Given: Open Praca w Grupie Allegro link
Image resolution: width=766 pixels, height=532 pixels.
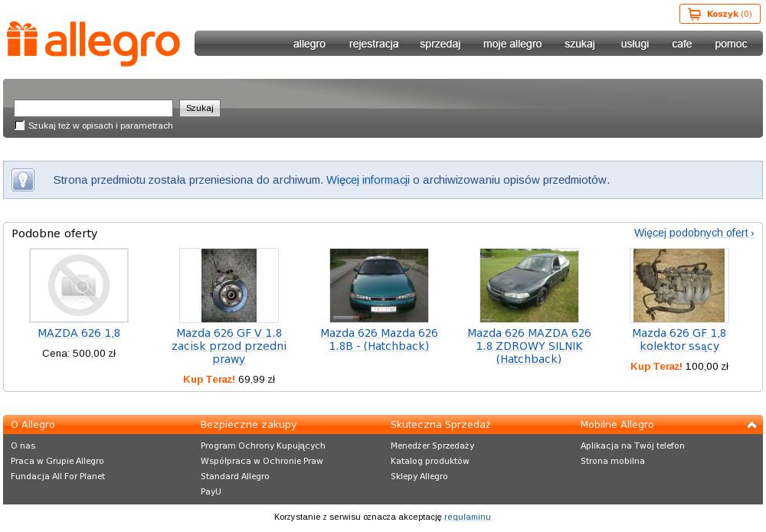Looking at the screenshot, I should pyautogui.click(x=57, y=461).
